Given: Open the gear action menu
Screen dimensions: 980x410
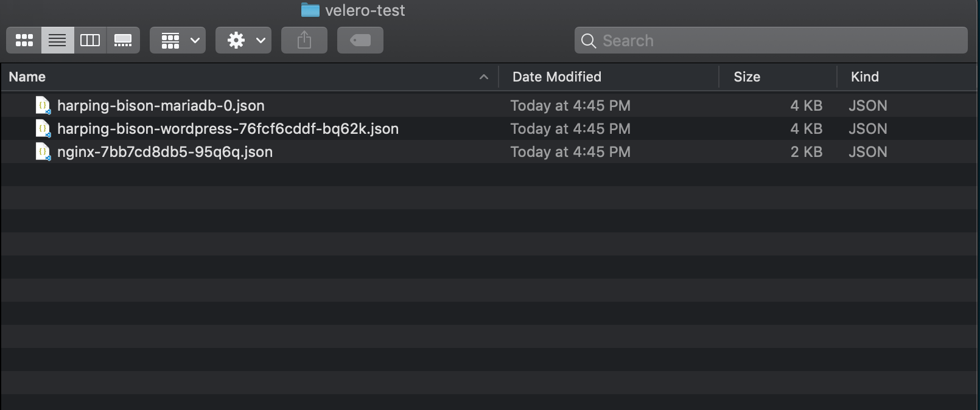Looking at the screenshot, I should coord(243,40).
